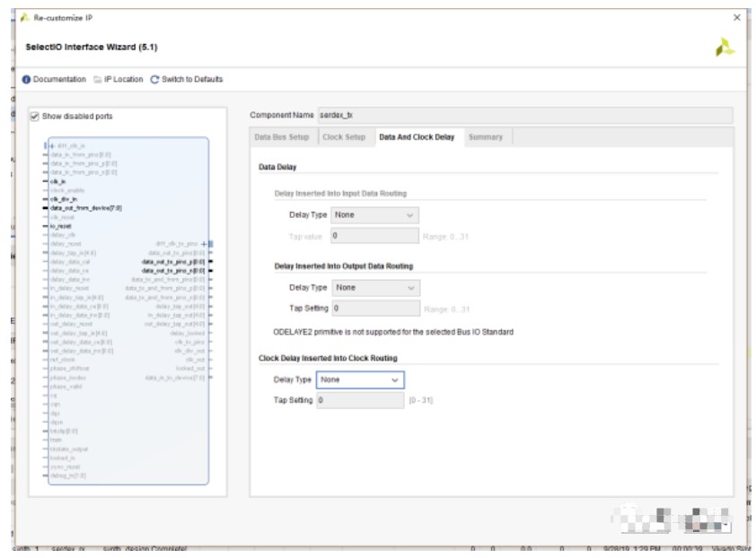Click the input data Tap value field

[374, 236]
